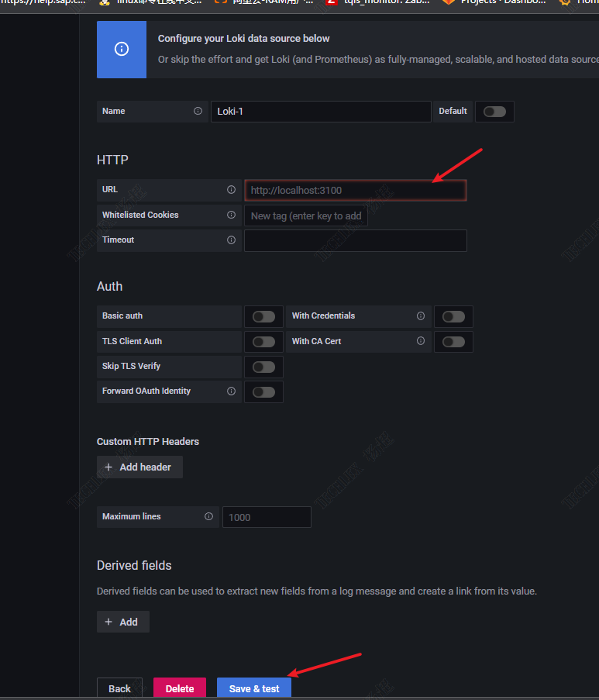Click 'Configure your Loki data source below' text
Viewport: 599px width, 700px height.
[x=243, y=39]
